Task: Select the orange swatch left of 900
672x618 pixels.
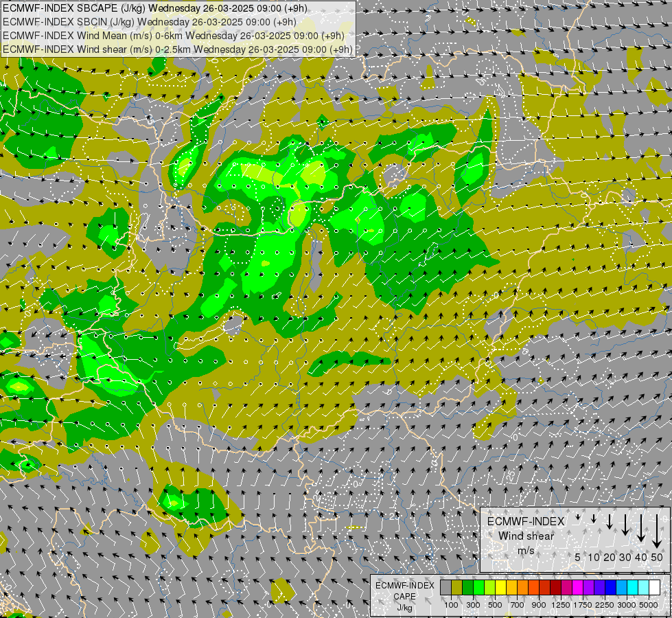Action: click(533, 588)
